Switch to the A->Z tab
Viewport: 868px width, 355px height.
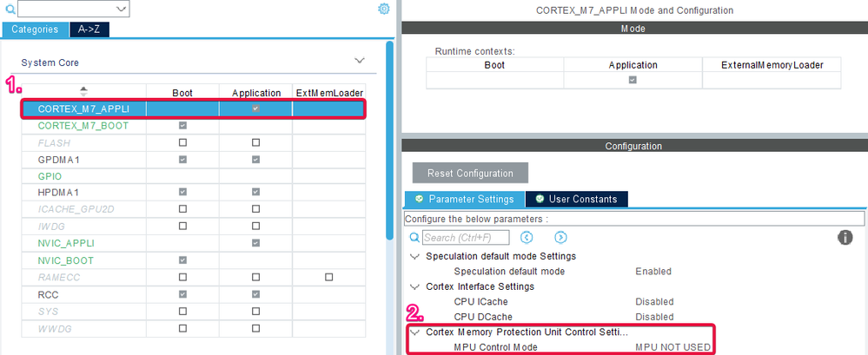click(x=89, y=30)
